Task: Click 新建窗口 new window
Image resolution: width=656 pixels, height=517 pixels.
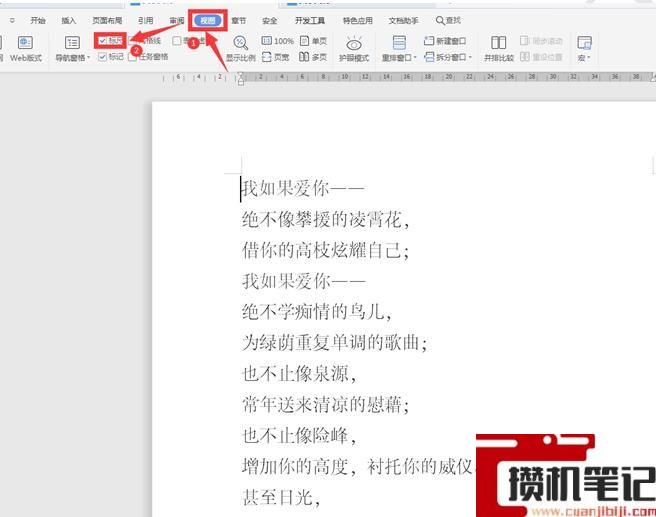Action: tap(445, 41)
